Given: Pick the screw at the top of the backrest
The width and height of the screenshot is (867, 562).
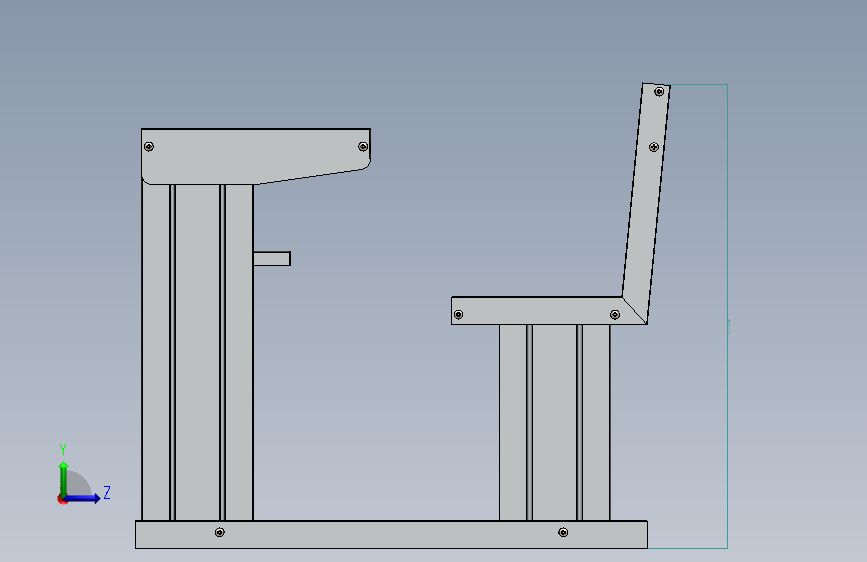Looking at the screenshot, I should coord(659,92).
